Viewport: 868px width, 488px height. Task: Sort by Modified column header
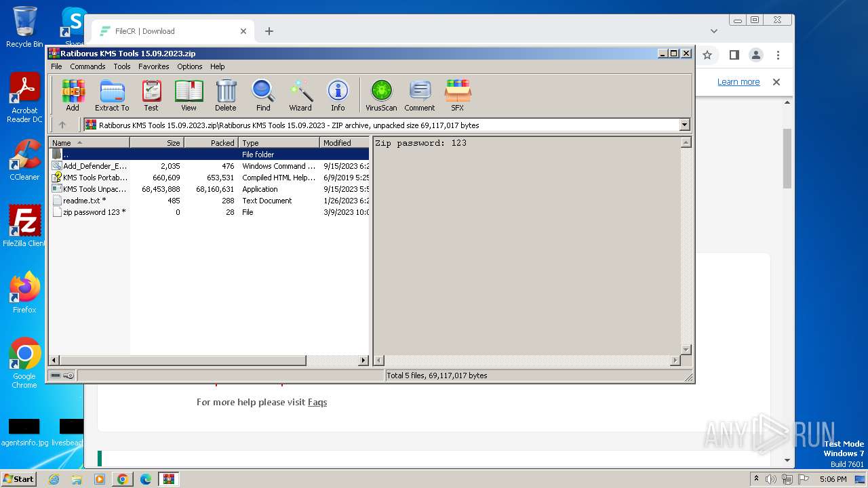(344, 142)
